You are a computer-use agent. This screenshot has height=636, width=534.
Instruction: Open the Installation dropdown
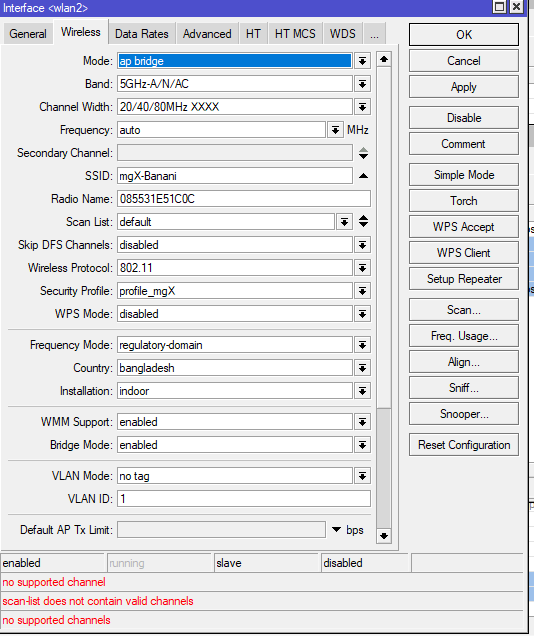(x=362, y=391)
